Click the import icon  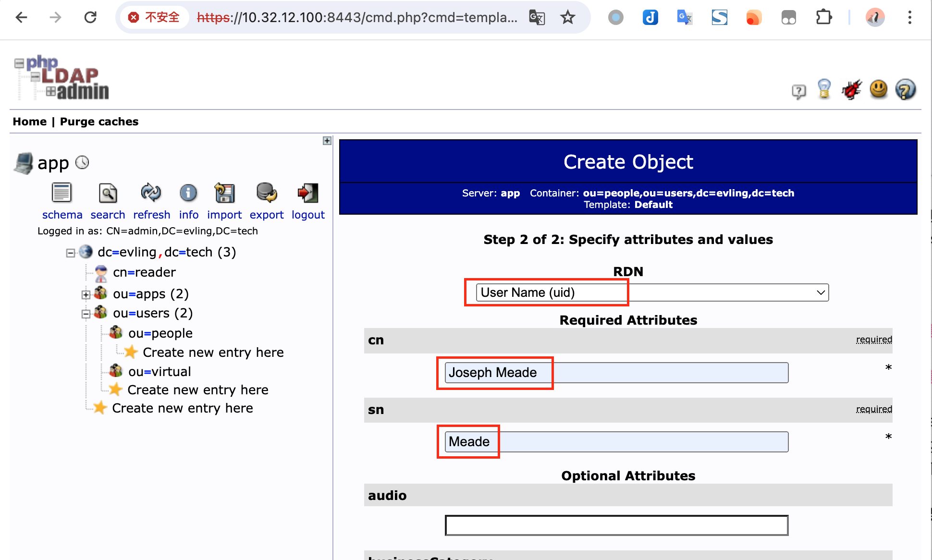224,193
